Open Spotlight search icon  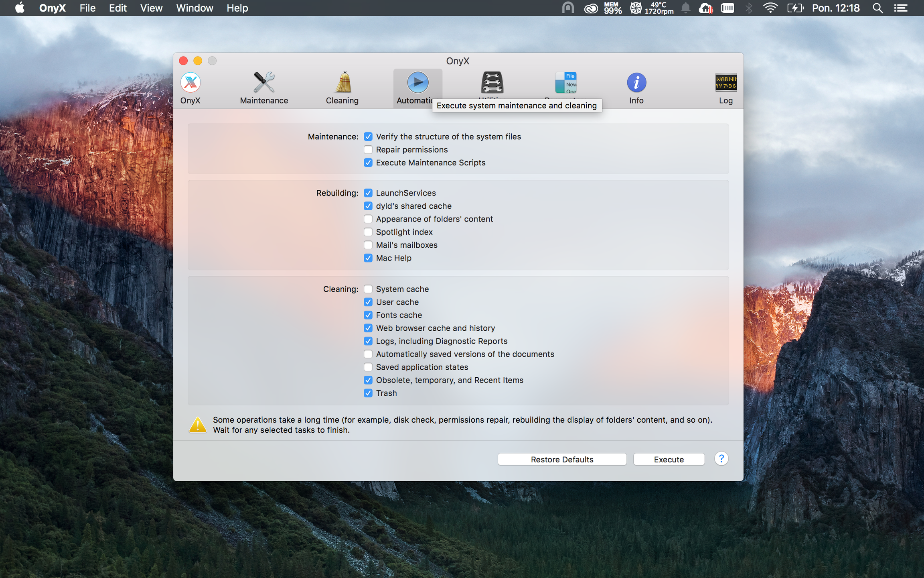tap(877, 8)
